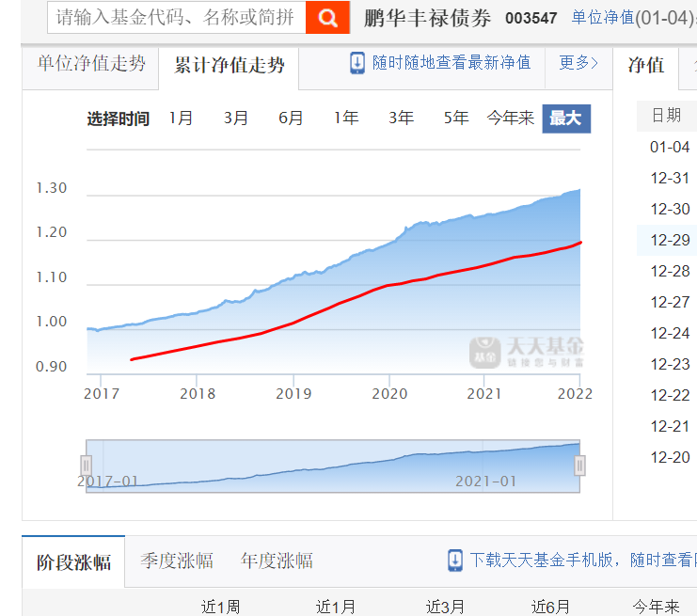Open the 随时随地查看最新净值 link

(x=451, y=63)
